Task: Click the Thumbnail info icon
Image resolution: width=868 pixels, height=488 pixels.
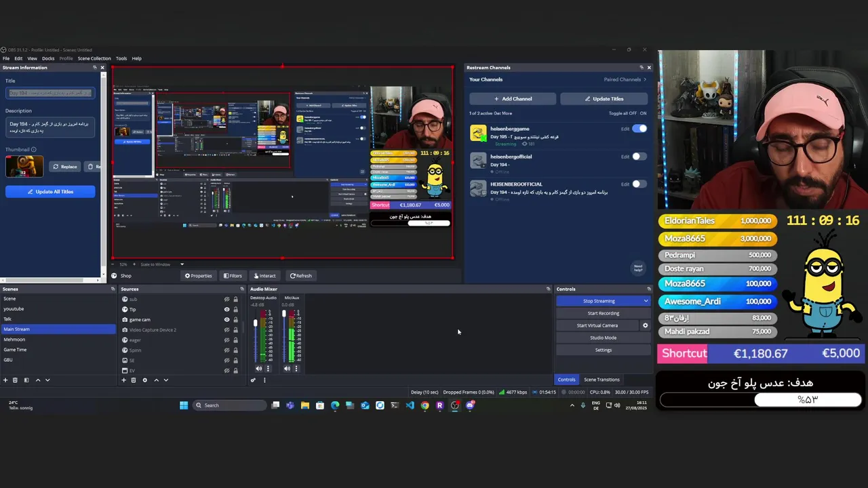Action: (x=33, y=150)
